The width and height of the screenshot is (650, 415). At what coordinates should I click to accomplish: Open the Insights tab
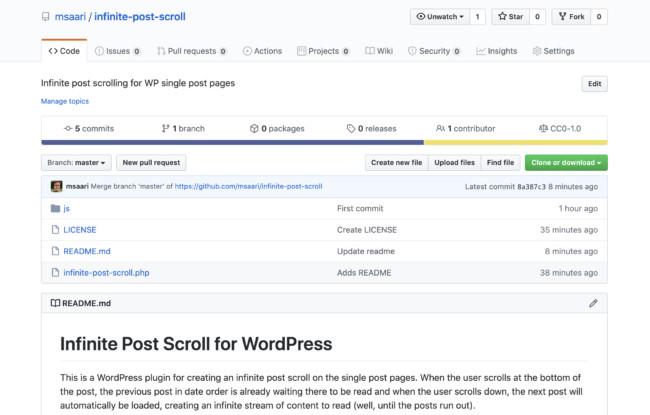coord(497,51)
